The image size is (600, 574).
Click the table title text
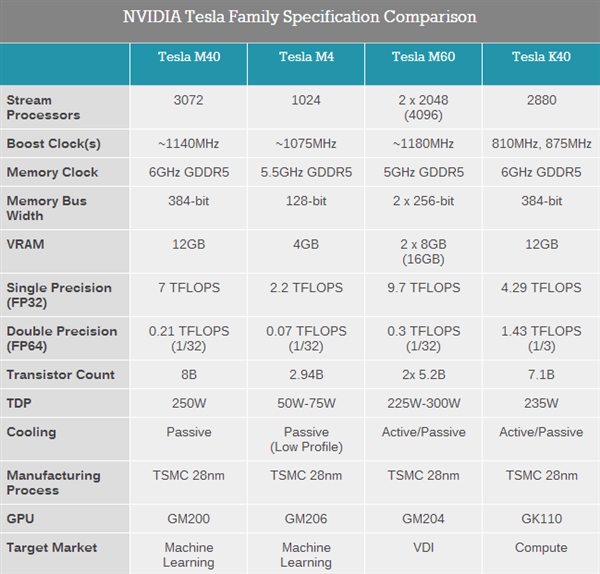coord(300,17)
